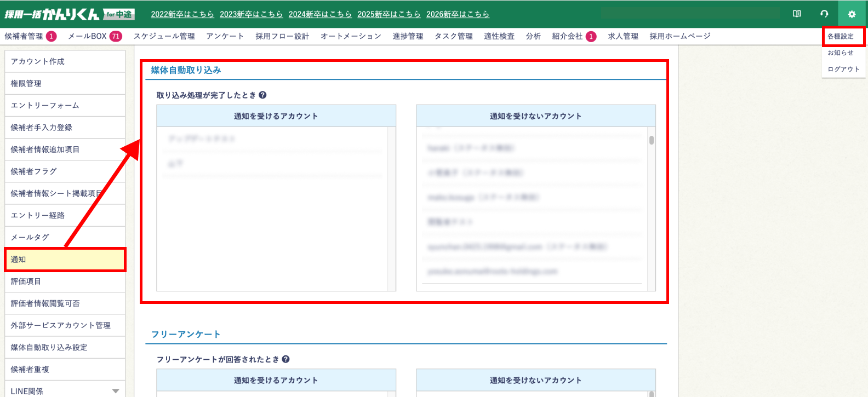Viewport: 868px width, 397px height.
Task: Click the メールBOX badge showing 71
Action: pos(116,36)
